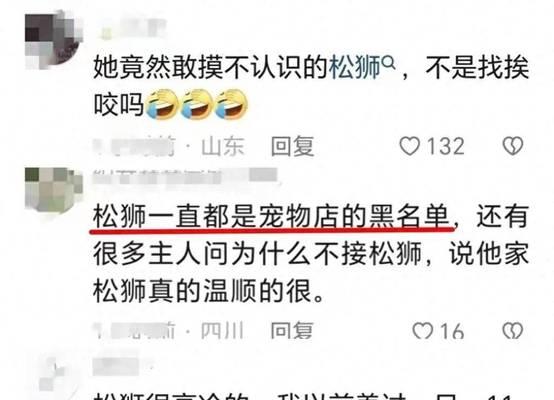Open the second commenter's username
Viewport: 554px width, 400px height.
(x=185, y=177)
